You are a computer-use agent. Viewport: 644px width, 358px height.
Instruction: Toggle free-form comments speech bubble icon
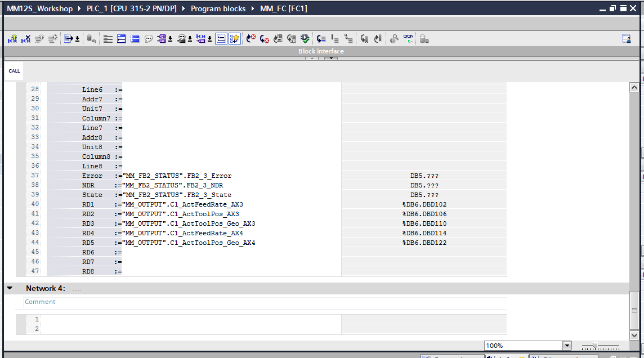point(149,39)
